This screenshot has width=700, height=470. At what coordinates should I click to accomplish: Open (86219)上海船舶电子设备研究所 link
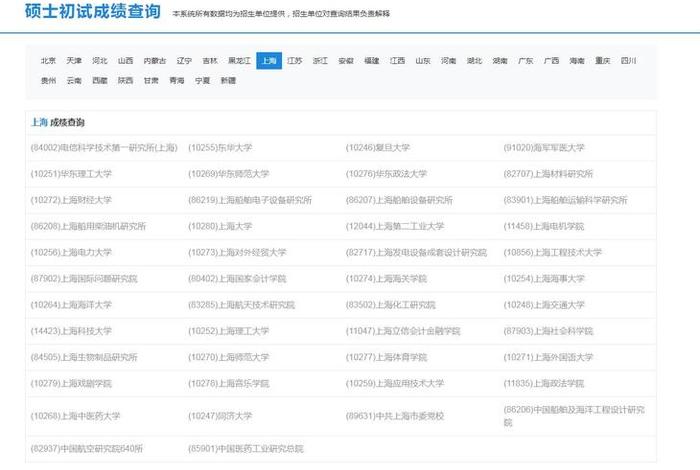pos(250,200)
